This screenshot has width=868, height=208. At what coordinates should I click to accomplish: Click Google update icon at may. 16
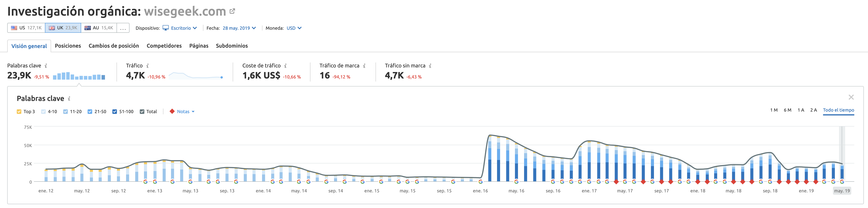pyautogui.click(x=516, y=182)
